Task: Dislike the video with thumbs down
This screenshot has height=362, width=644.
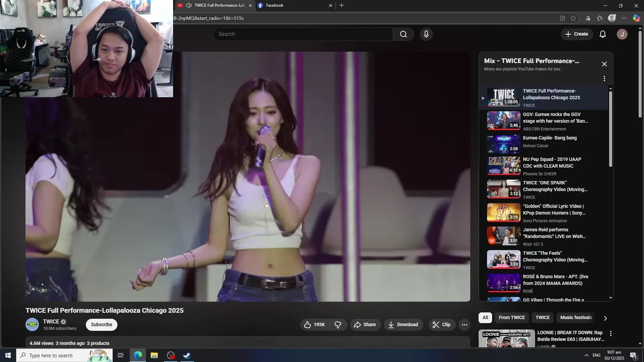Action: [x=338, y=325]
